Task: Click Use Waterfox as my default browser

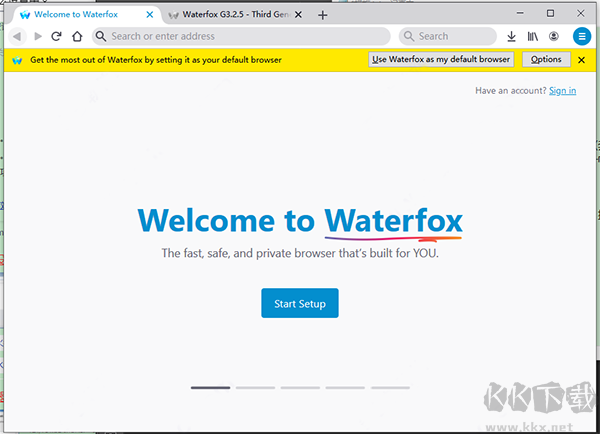Action: [441, 59]
